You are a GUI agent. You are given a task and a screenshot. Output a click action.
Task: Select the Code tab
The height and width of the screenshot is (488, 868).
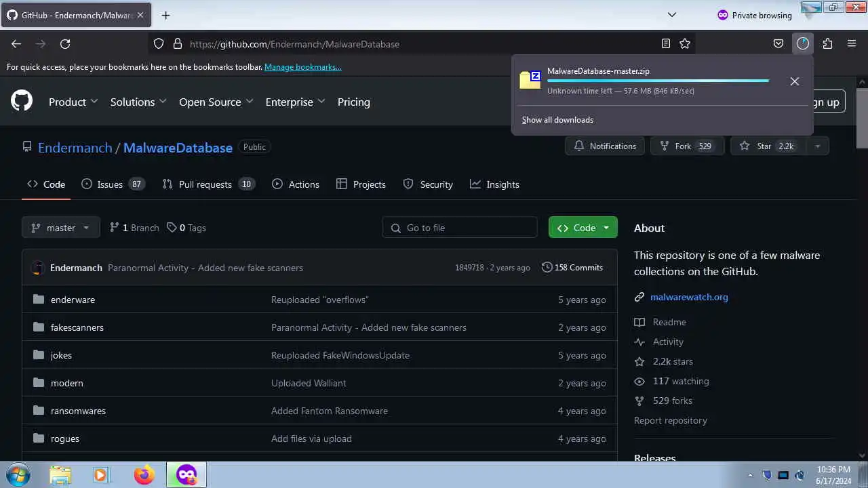tap(46, 184)
